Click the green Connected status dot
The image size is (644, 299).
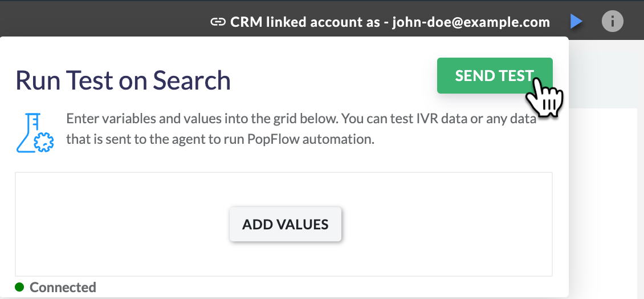coord(19,286)
